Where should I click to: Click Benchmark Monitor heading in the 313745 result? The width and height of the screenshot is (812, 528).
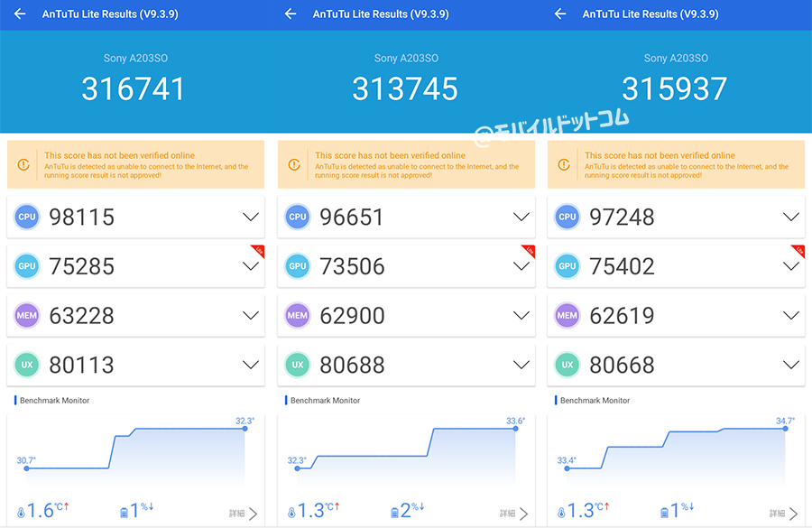[325, 401]
